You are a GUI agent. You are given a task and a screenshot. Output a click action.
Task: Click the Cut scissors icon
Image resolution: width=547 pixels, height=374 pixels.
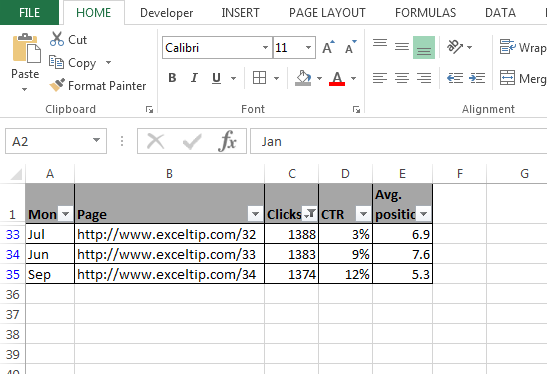click(x=57, y=39)
